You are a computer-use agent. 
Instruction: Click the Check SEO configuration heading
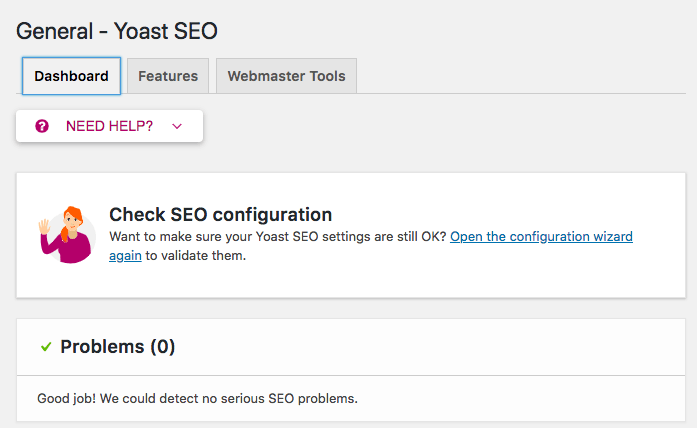[220, 215]
